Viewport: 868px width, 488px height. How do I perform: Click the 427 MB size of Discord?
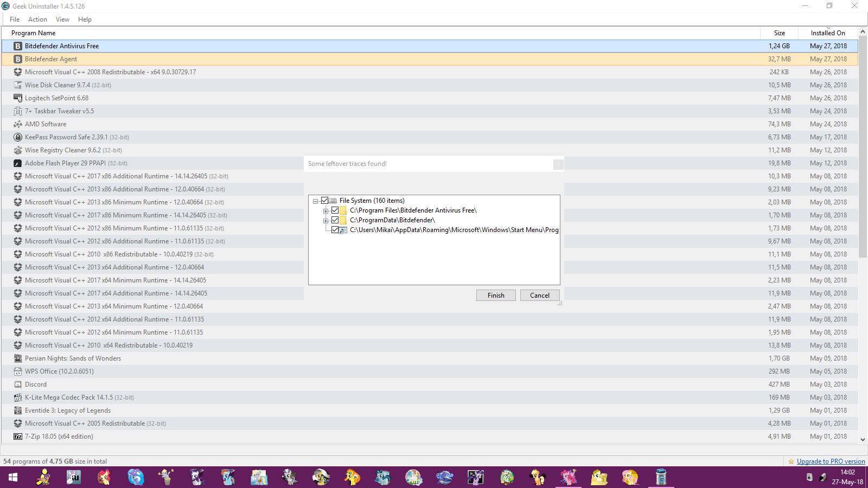(x=779, y=384)
